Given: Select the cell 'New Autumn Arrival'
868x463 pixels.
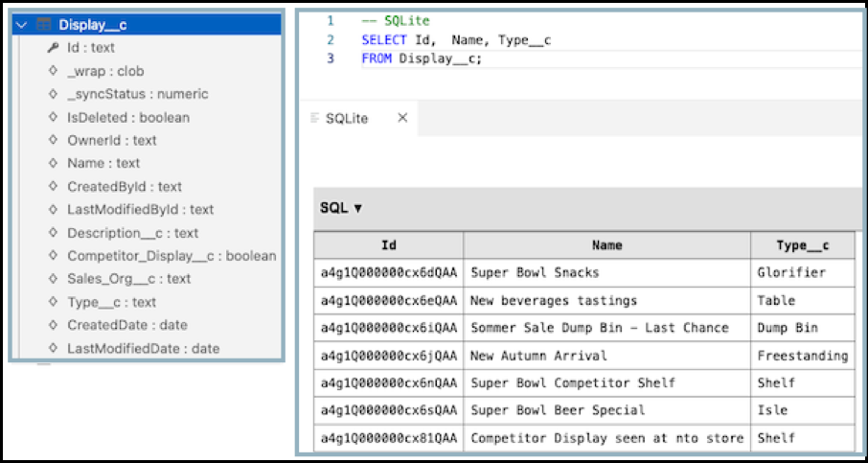Looking at the screenshot, I should coord(606,356).
